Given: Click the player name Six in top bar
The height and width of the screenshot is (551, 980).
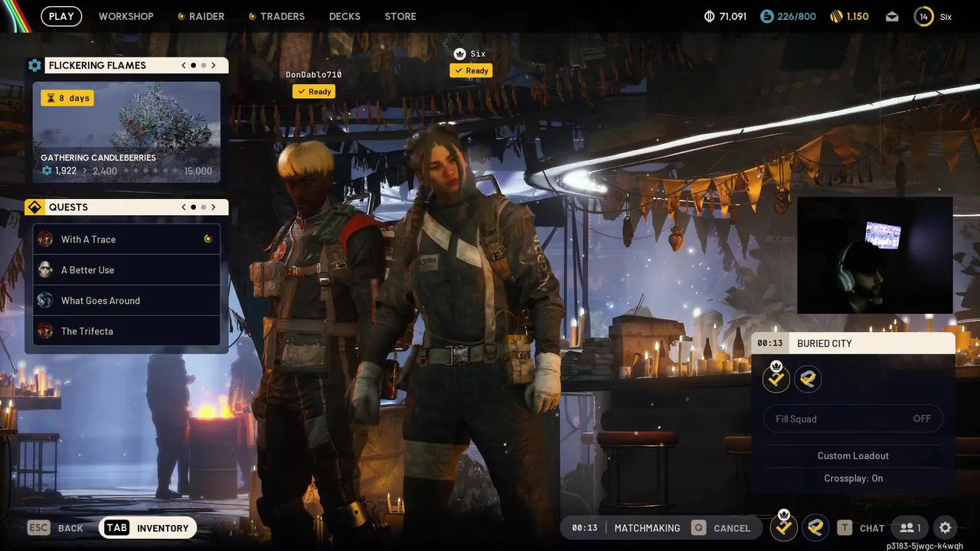Looking at the screenshot, I should pos(946,17).
